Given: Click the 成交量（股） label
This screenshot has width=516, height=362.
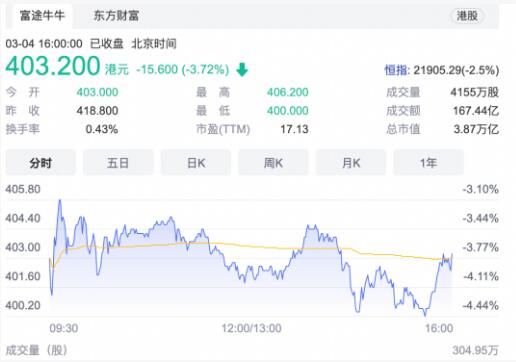Looking at the screenshot, I should point(37,350).
